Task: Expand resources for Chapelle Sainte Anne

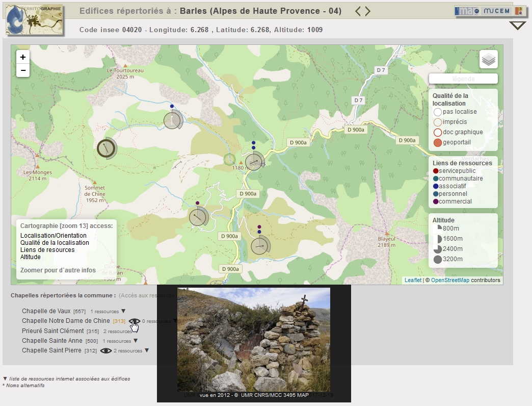Action: tap(136, 341)
